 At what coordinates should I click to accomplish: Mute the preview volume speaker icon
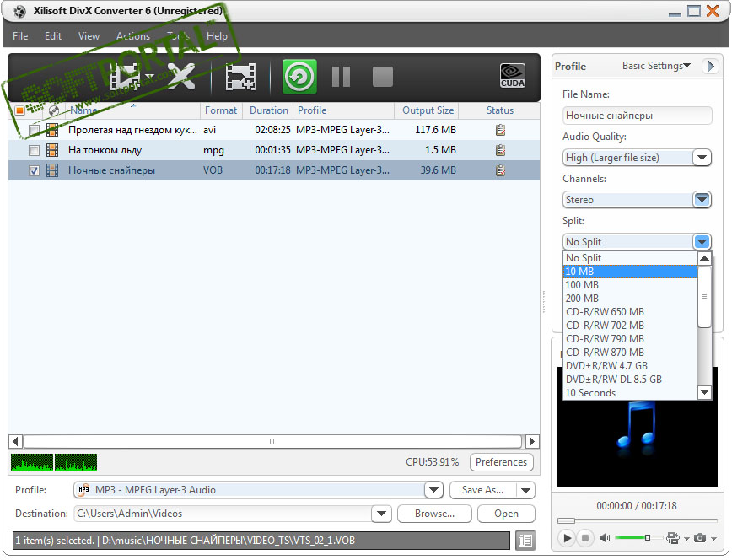click(605, 538)
